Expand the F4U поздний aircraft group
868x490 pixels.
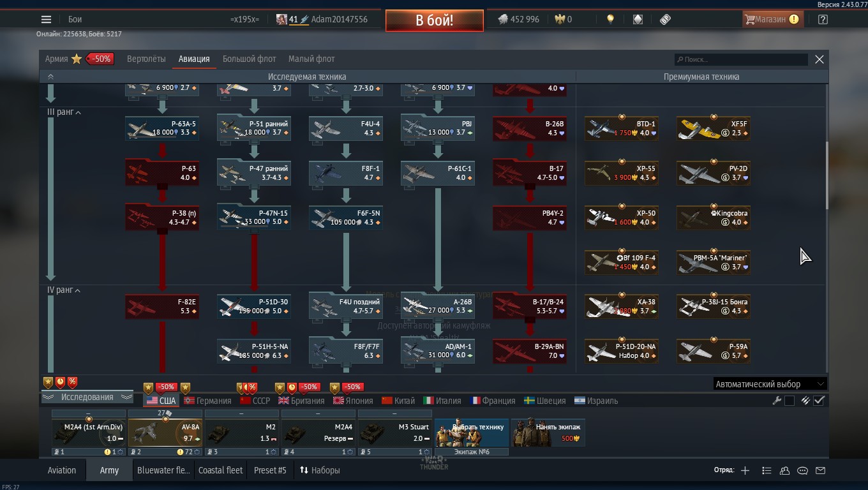346,306
